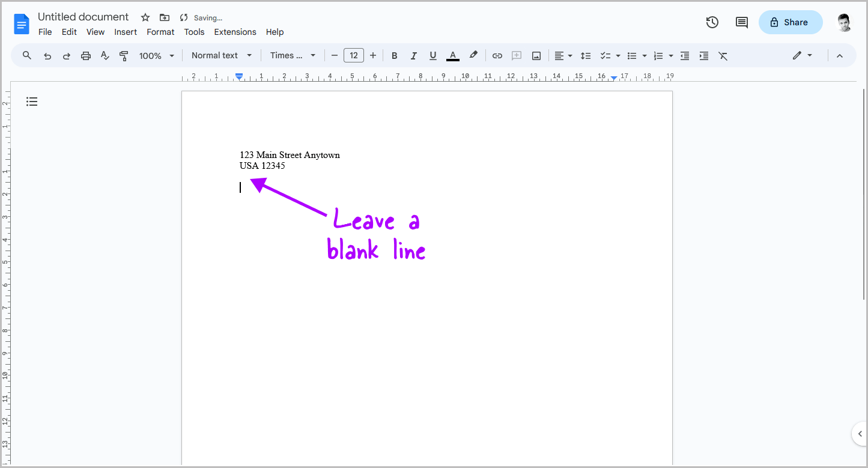
Task: Open the Paint format tool
Action: click(124, 55)
